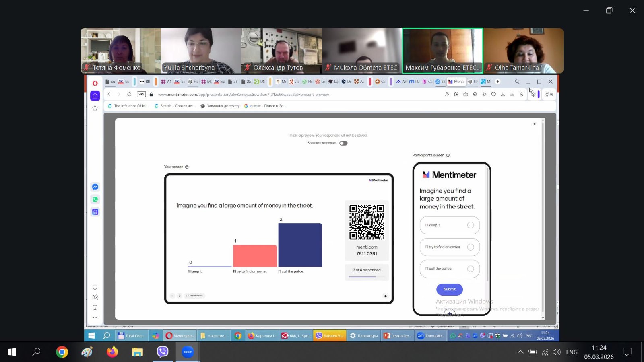Toggle the Show test responses switch
The height and width of the screenshot is (362, 644).
tap(343, 143)
